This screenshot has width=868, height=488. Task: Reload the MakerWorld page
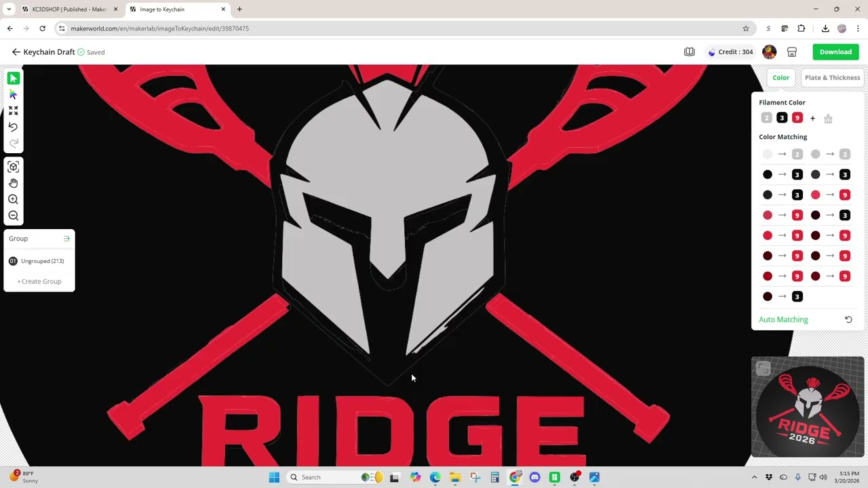click(42, 28)
